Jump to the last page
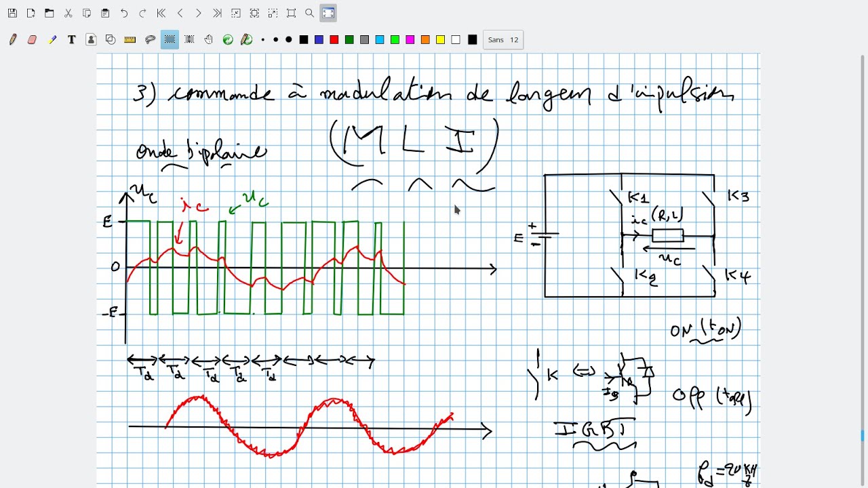This screenshot has width=868, height=488. [x=217, y=13]
